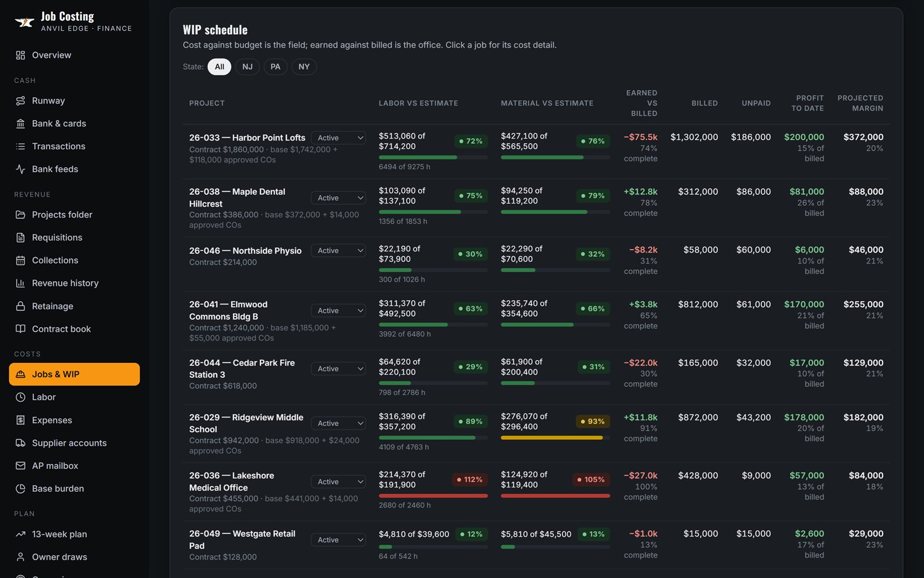Image resolution: width=924 pixels, height=578 pixels.
Task: Click the AP mailbox envelope icon
Action: pos(20,466)
